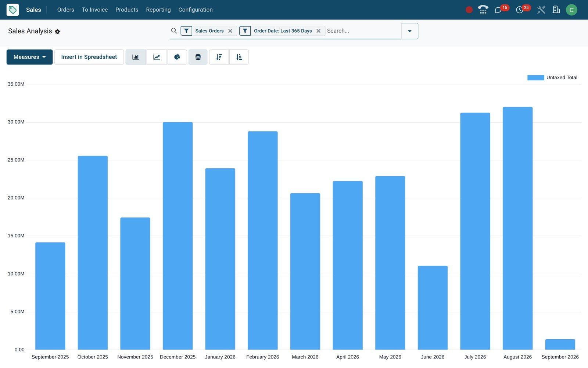Toggle the Untaxed Total legend swatch

(535, 78)
